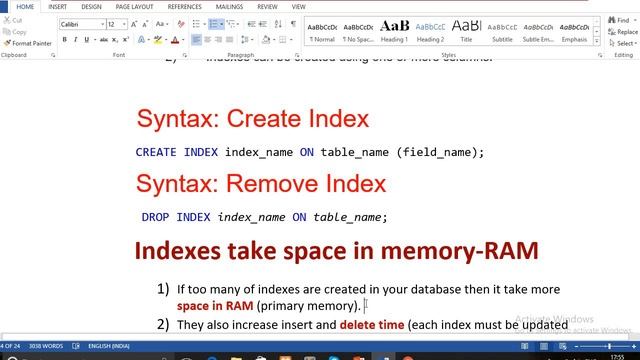
Task: Apply the Heading 1 style
Action: pyautogui.click(x=394, y=32)
